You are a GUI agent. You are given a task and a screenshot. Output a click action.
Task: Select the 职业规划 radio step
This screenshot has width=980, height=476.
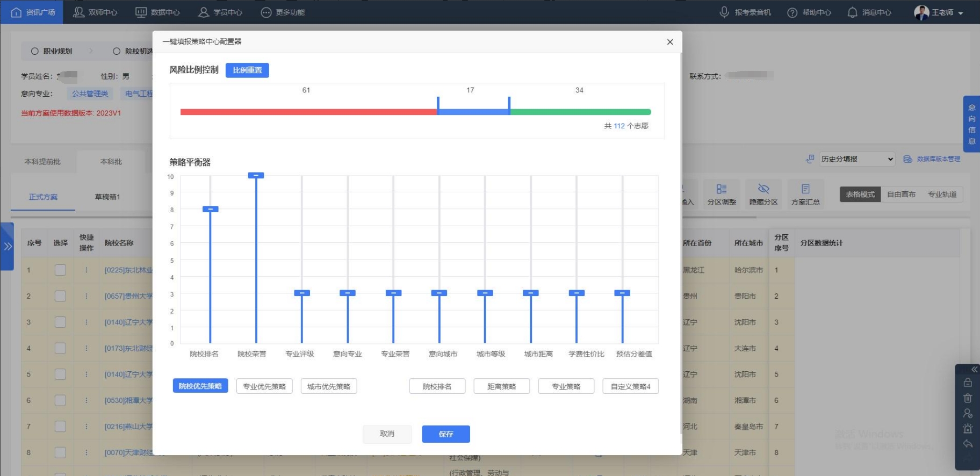(x=35, y=52)
